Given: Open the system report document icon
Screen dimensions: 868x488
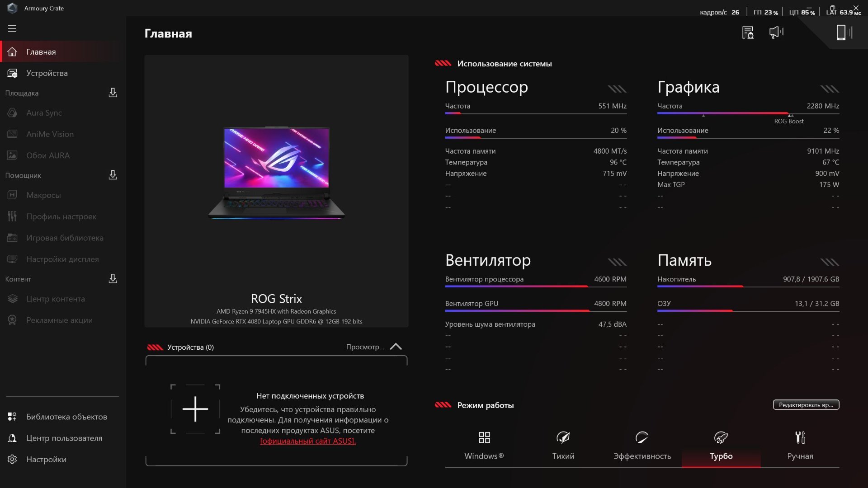Looking at the screenshot, I should click(748, 33).
